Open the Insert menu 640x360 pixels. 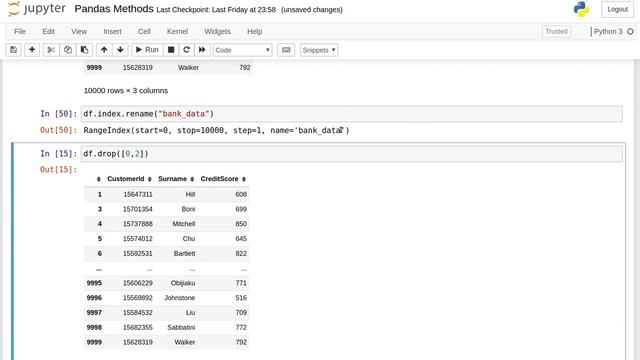112,31
